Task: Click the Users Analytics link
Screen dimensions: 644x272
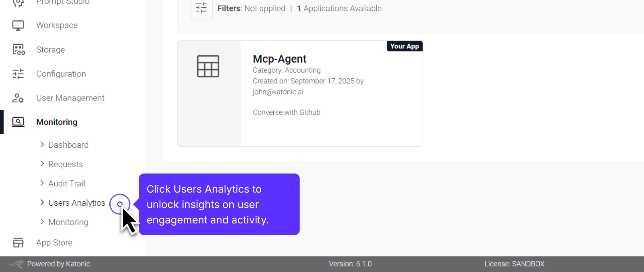Action: (76, 202)
